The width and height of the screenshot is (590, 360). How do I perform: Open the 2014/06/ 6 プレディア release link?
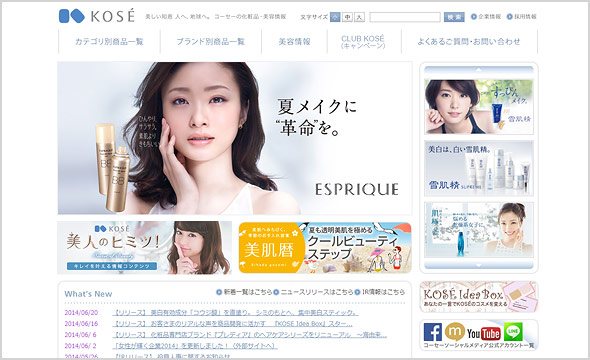click(x=249, y=335)
